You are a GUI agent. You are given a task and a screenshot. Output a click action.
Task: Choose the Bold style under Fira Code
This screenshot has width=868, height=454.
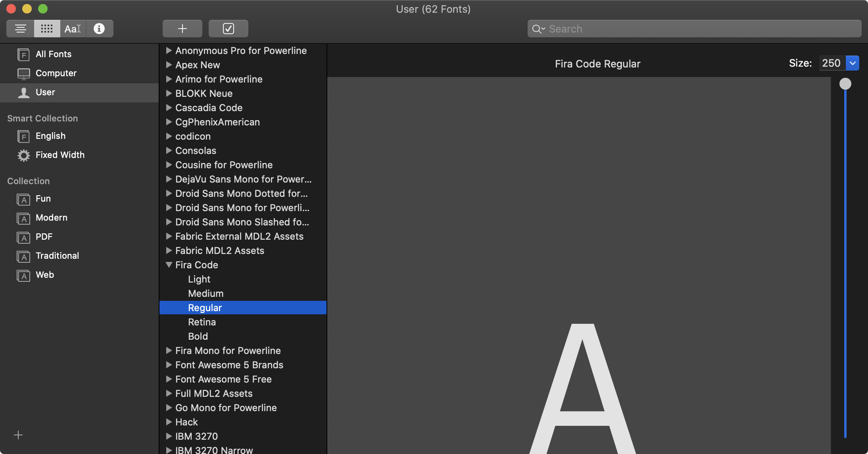[198, 336]
